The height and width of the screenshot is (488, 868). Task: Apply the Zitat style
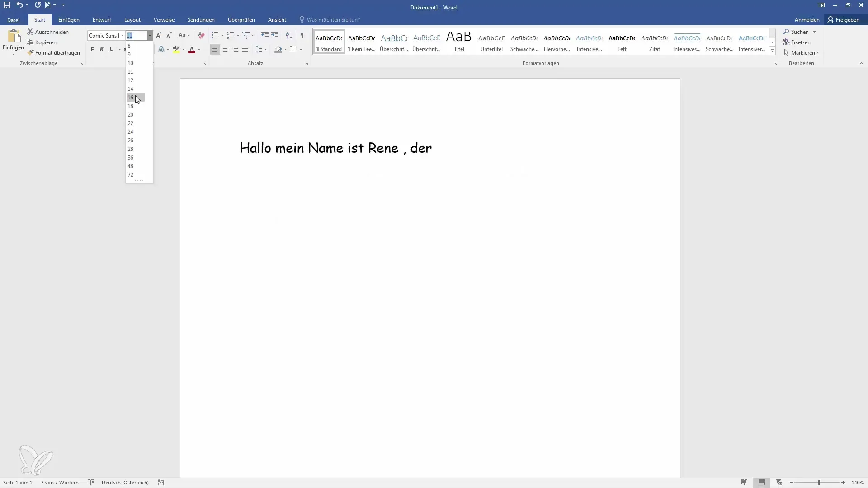654,42
